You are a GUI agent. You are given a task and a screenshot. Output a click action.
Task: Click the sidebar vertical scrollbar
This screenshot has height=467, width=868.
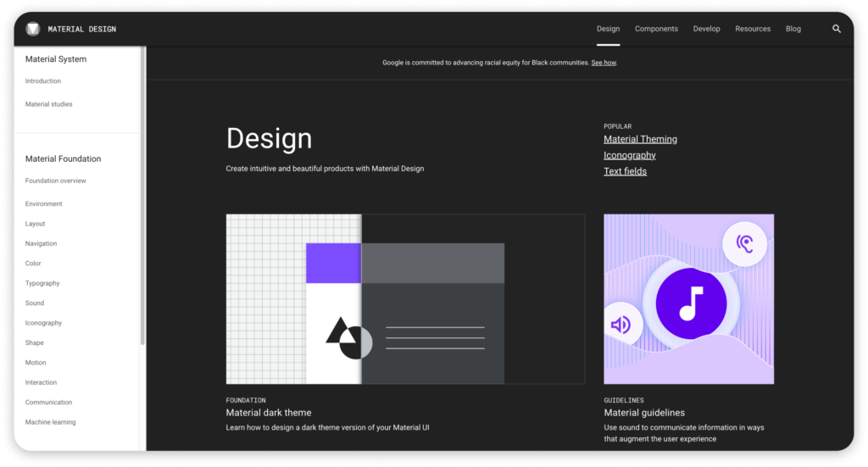click(142, 195)
